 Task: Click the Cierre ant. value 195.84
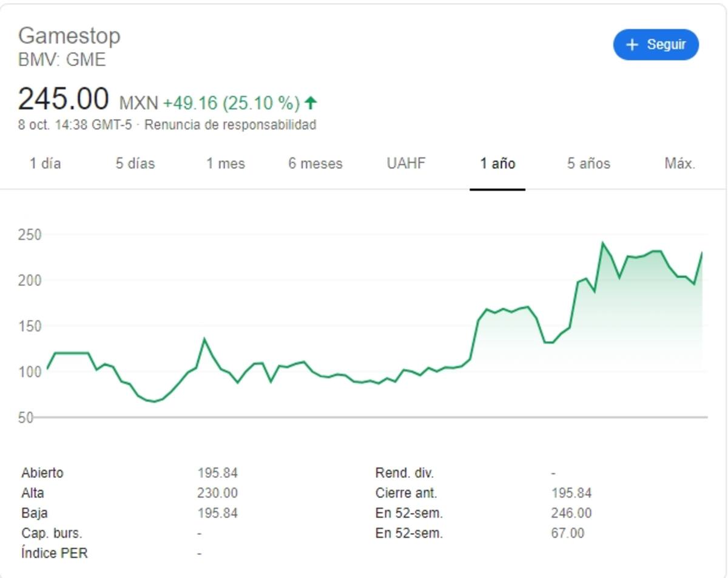[x=571, y=493]
